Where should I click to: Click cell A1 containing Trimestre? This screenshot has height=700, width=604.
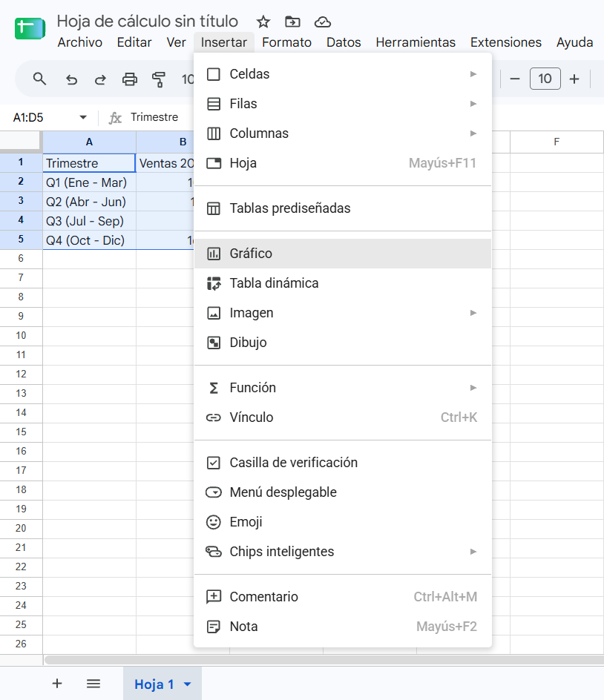point(89,163)
